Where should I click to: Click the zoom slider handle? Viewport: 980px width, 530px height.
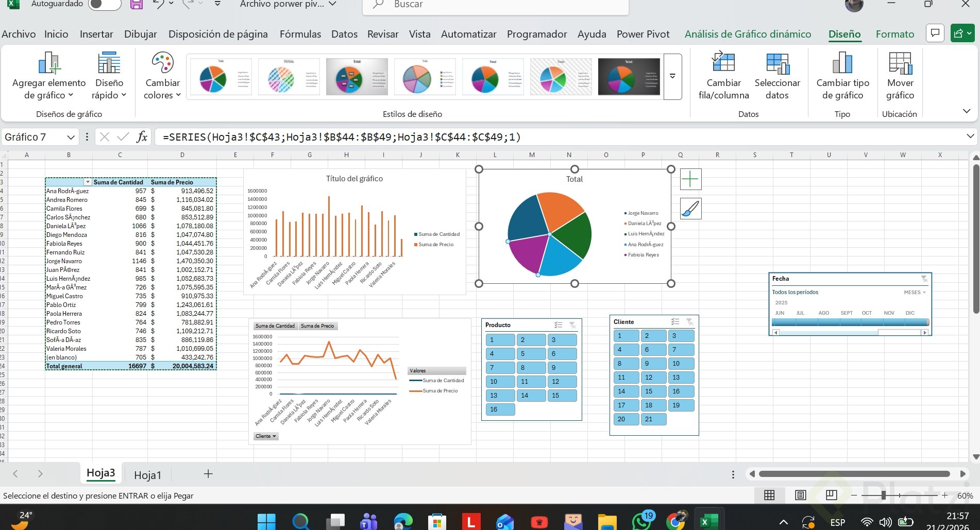883,495
